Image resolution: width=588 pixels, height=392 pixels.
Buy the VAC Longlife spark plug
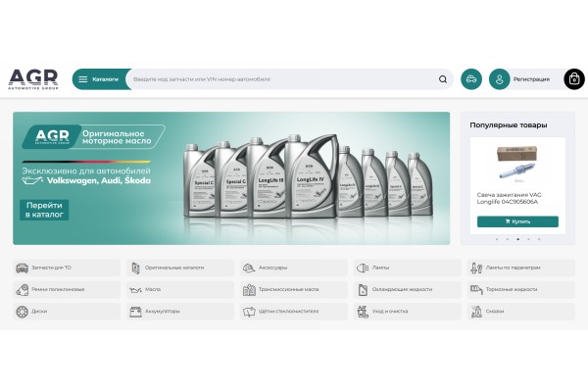click(x=517, y=221)
